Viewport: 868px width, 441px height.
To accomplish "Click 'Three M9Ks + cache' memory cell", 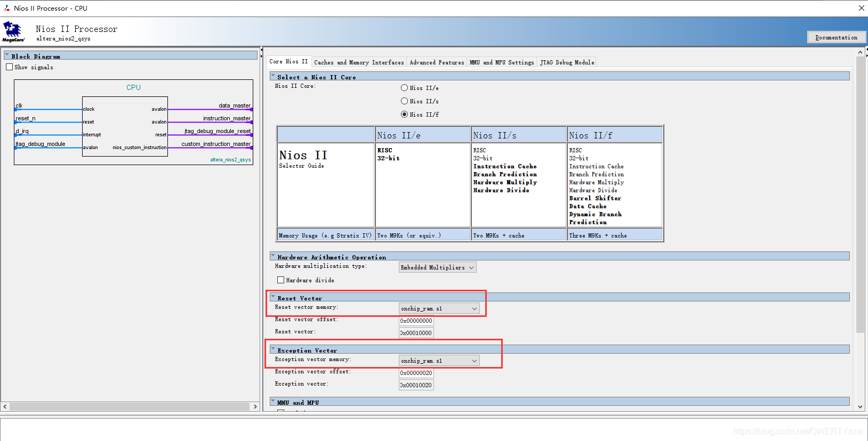I will (615, 235).
